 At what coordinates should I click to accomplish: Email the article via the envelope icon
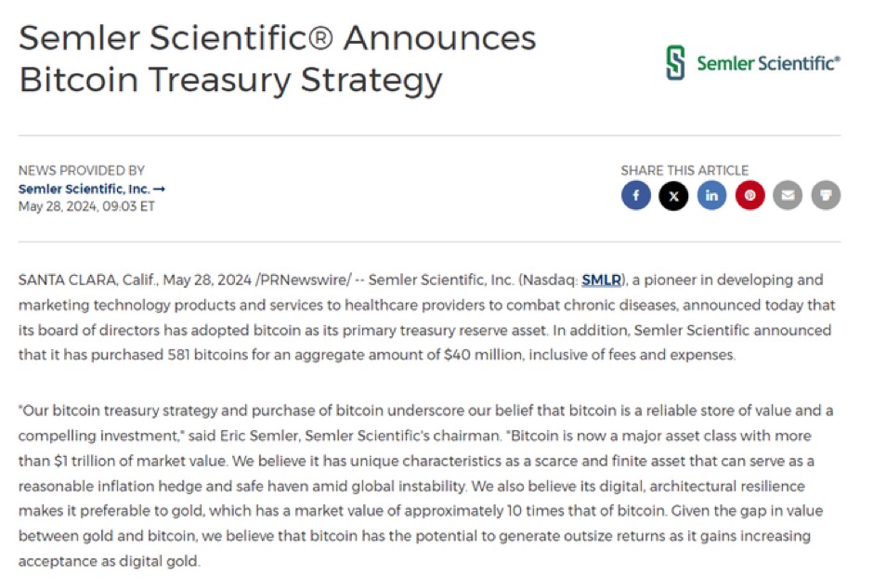(788, 196)
